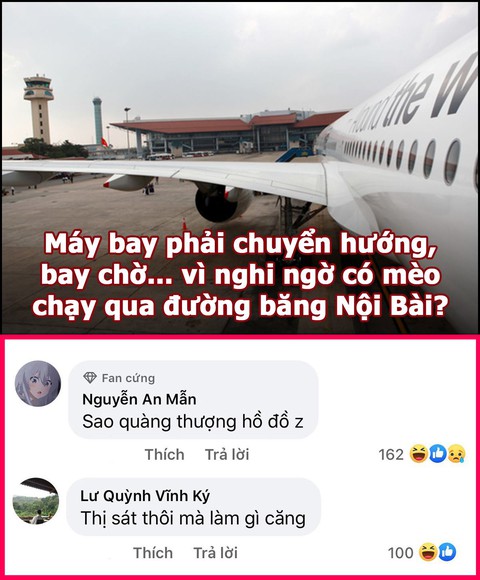This screenshot has width=480, height=580.
Task: Select the comment text 'Sao quàng thượng hồ đồ z'
Action: click(193, 422)
